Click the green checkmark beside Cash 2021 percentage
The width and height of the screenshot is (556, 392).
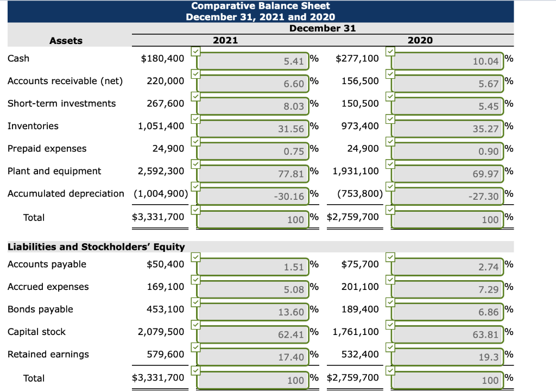point(196,52)
